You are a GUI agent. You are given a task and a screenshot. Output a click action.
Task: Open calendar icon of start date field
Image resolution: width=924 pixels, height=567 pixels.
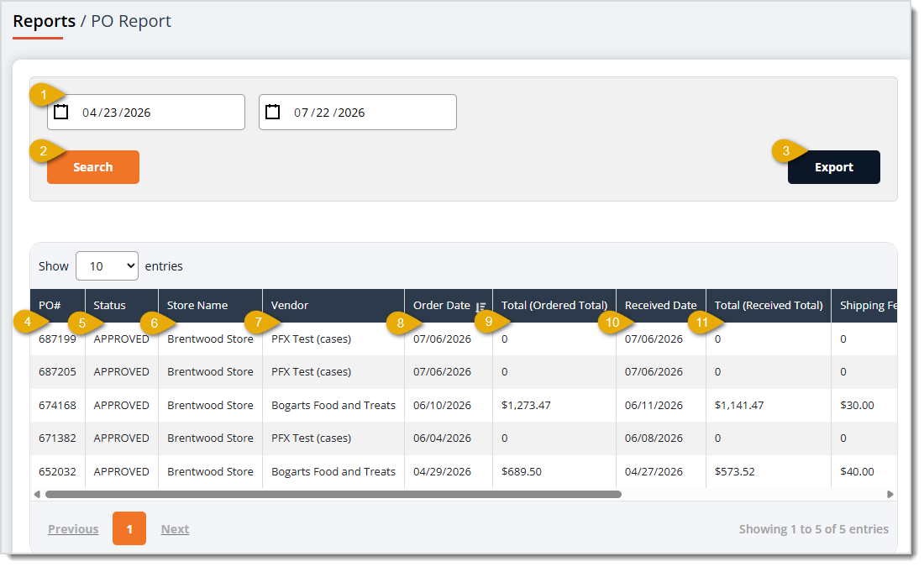pyautogui.click(x=61, y=112)
